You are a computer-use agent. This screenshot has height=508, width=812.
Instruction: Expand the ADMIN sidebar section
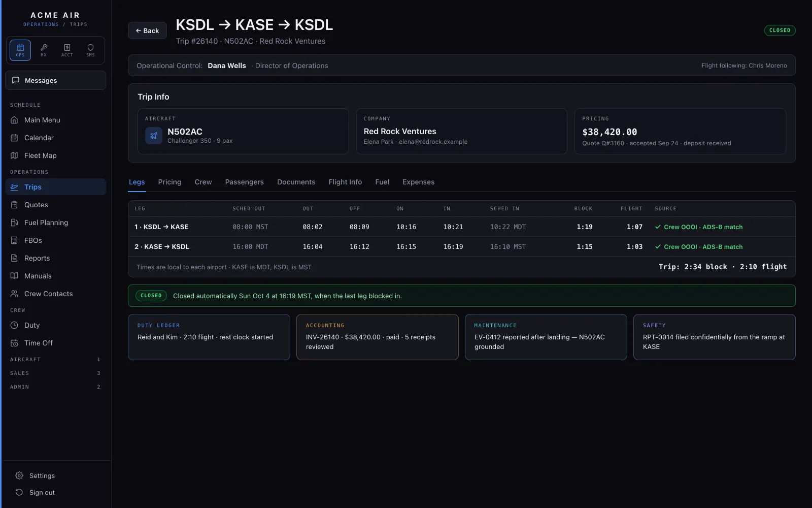pos(56,387)
